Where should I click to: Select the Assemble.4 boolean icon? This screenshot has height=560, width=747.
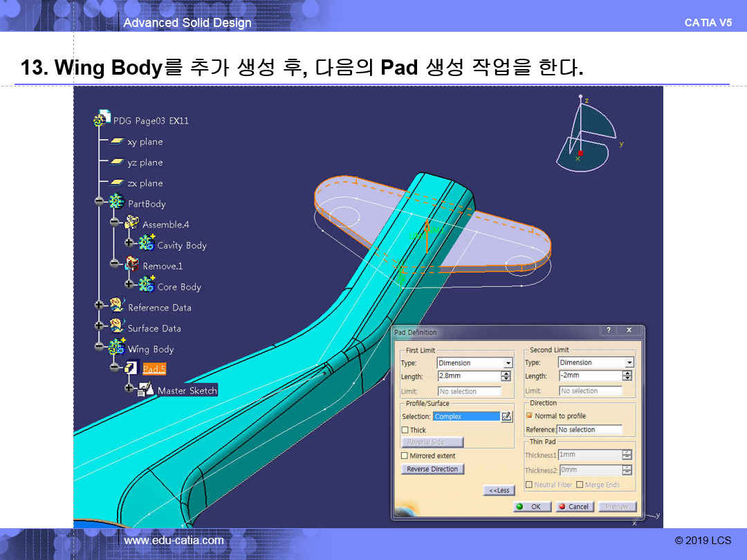(x=131, y=224)
